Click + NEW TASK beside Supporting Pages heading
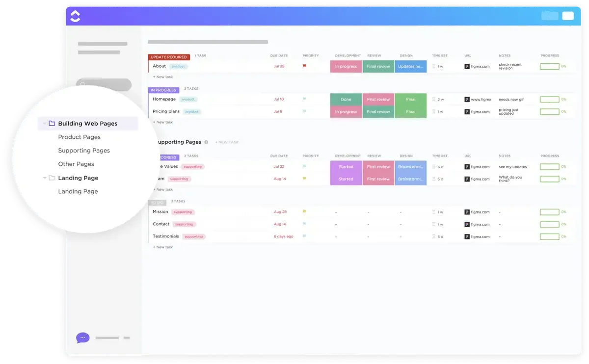Screen dimensions: 589x364 pyautogui.click(x=226, y=142)
